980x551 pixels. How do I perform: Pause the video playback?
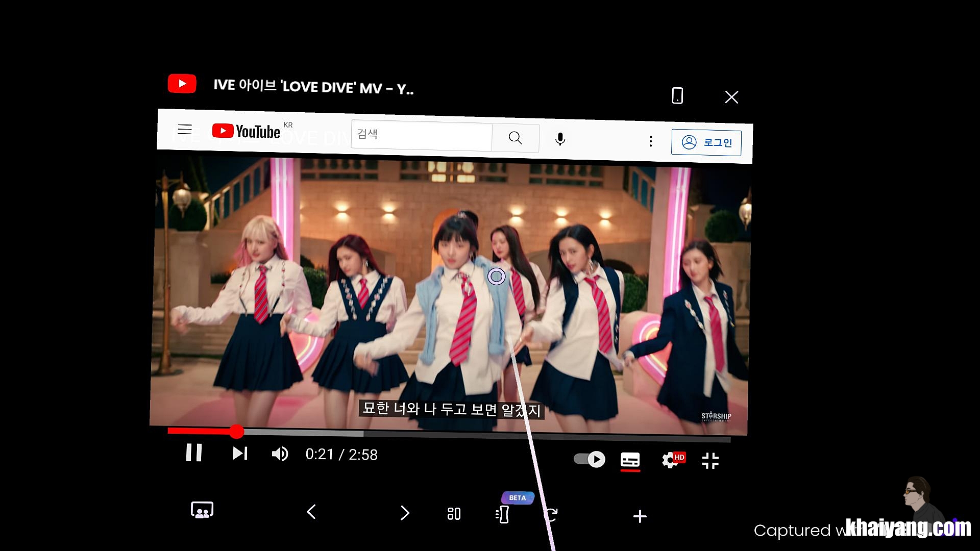coord(194,453)
